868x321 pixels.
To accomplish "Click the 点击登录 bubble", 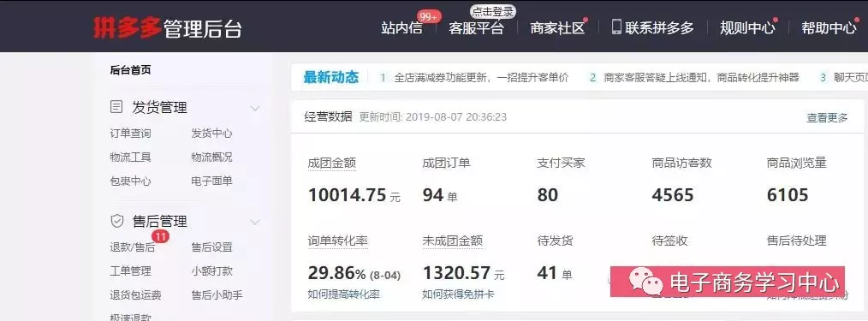I will tap(493, 12).
